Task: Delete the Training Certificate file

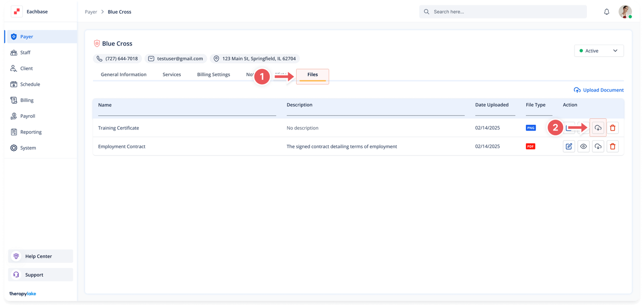Action: [613, 128]
